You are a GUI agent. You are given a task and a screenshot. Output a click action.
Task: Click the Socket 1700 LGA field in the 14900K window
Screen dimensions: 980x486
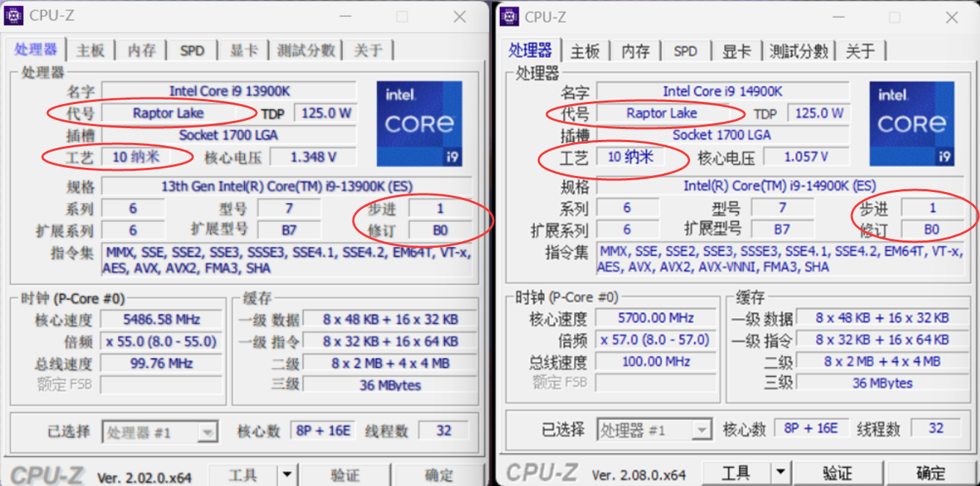pos(723,135)
